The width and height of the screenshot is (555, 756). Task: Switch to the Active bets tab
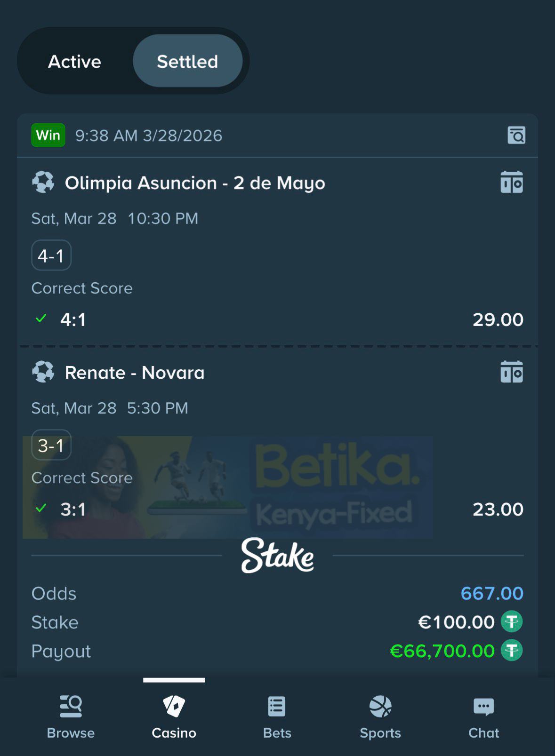73,61
